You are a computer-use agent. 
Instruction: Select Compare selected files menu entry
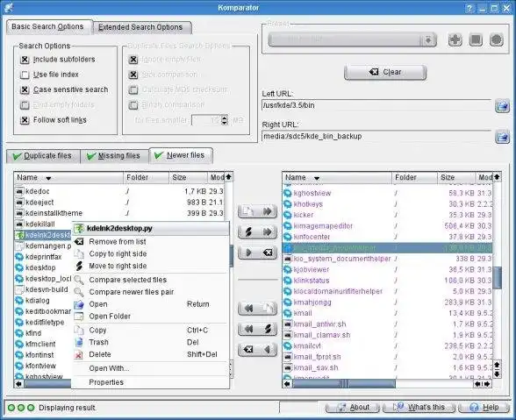[150, 280]
